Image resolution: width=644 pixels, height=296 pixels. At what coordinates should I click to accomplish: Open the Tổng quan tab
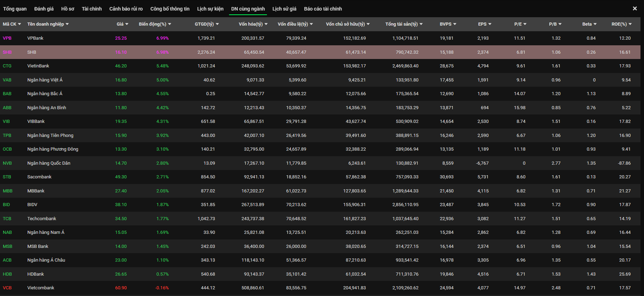tap(15, 9)
